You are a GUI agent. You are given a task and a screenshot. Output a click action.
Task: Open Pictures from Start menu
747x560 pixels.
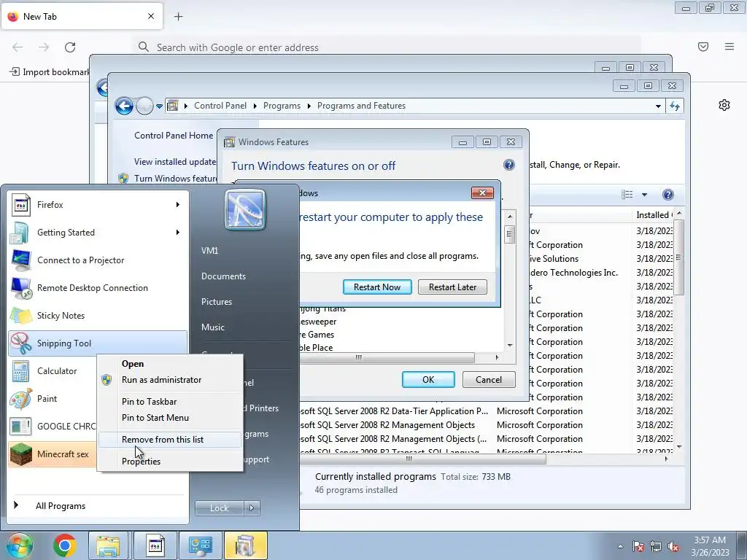(216, 302)
